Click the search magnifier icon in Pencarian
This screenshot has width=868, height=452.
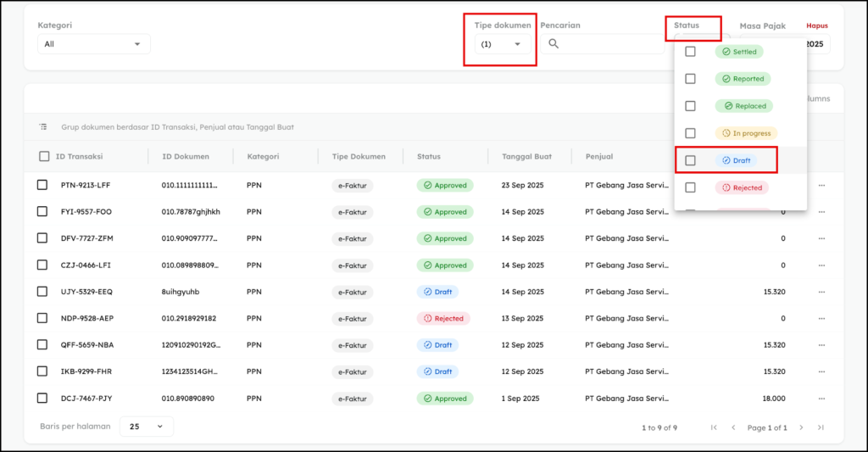(554, 44)
